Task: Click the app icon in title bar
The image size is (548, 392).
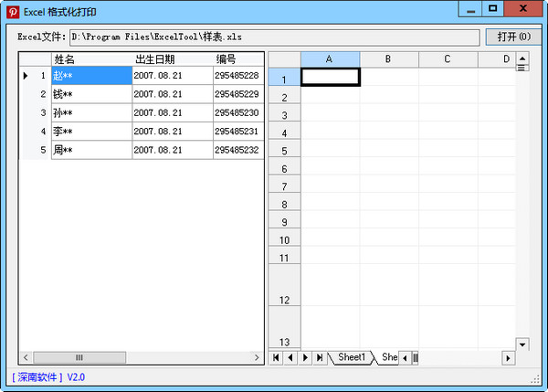Action: coord(13,12)
